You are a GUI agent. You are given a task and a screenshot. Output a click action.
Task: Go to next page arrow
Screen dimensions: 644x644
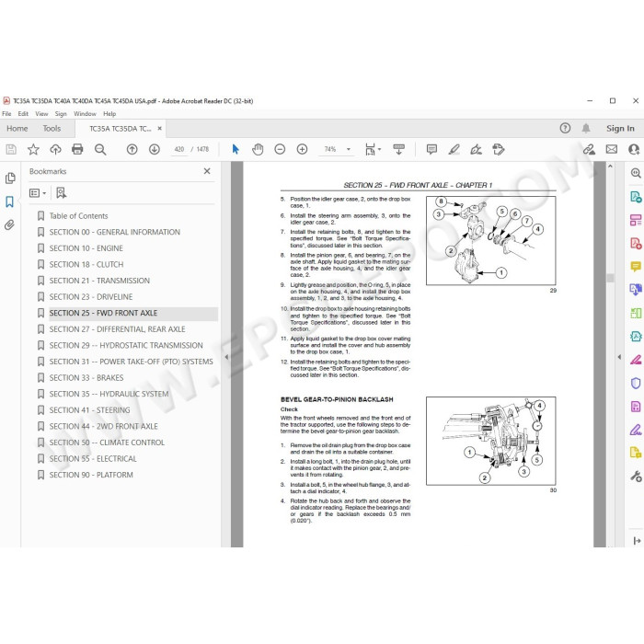click(x=155, y=149)
